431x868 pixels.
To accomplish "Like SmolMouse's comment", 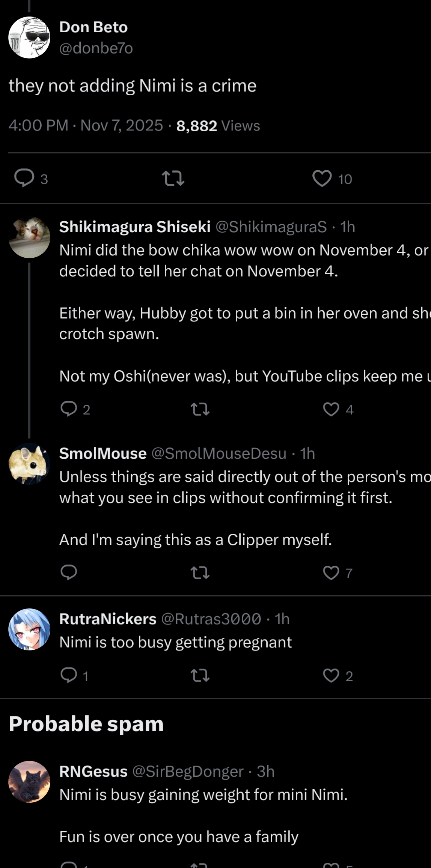I will pyautogui.click(x=331, y=573).
